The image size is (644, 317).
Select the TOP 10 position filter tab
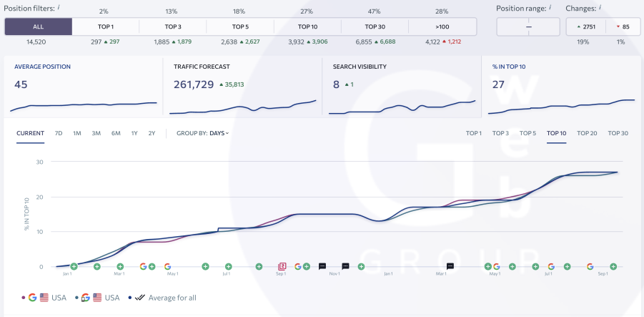308,27
